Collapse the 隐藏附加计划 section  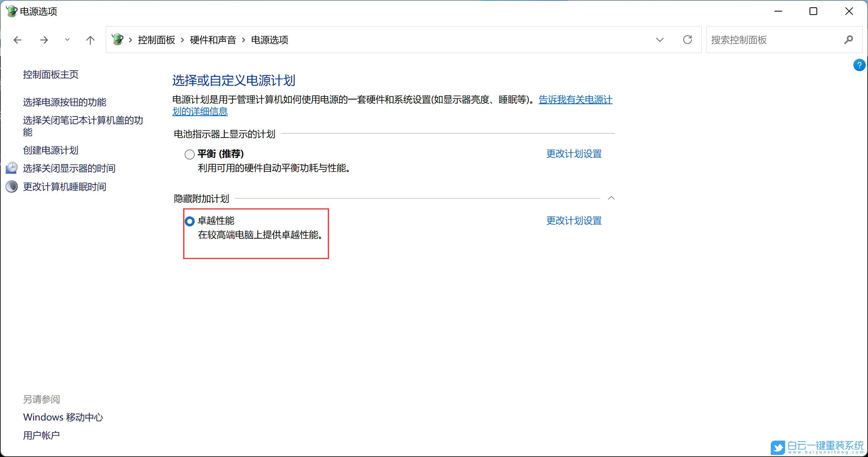611,198
